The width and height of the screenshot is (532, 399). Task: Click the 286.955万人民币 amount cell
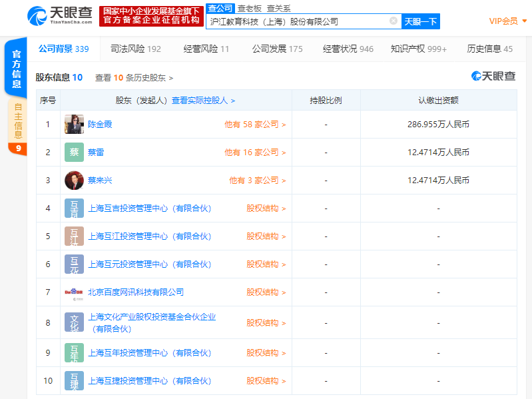pos(438,125)
